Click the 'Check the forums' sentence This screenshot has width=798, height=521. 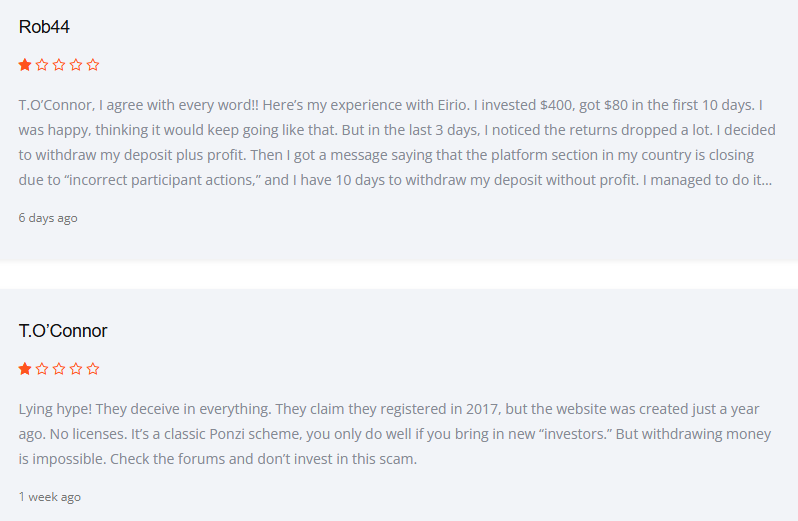pyautogui.click(x=263, y=459)
